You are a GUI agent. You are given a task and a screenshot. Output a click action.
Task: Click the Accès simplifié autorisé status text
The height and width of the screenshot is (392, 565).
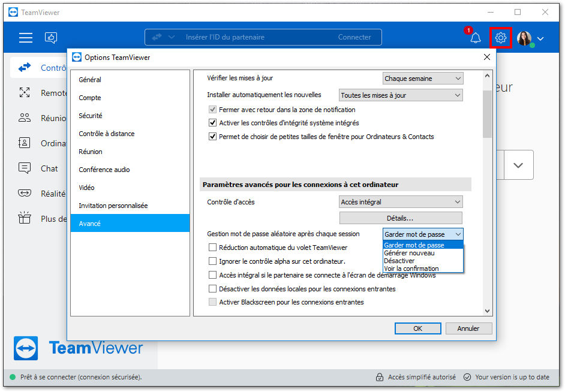click(x=422, y=377)
